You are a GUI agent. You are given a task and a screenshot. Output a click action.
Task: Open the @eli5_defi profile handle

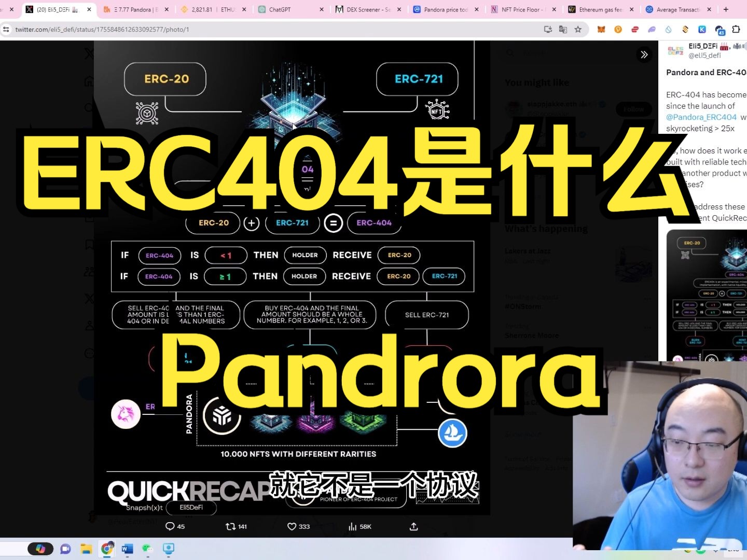tap(704, 55)
